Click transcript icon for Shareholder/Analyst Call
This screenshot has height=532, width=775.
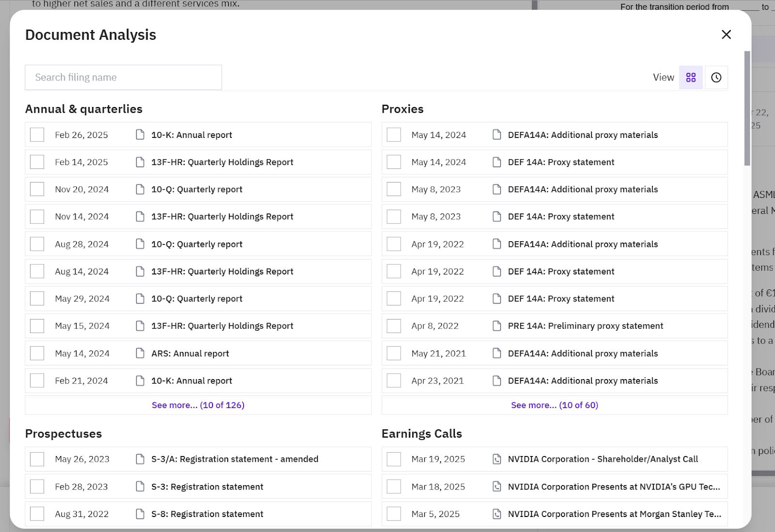[496, 459]
